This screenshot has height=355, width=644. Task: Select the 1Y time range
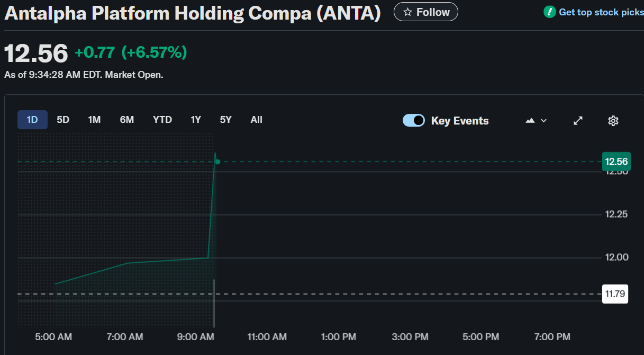click(x=196, y=120)
